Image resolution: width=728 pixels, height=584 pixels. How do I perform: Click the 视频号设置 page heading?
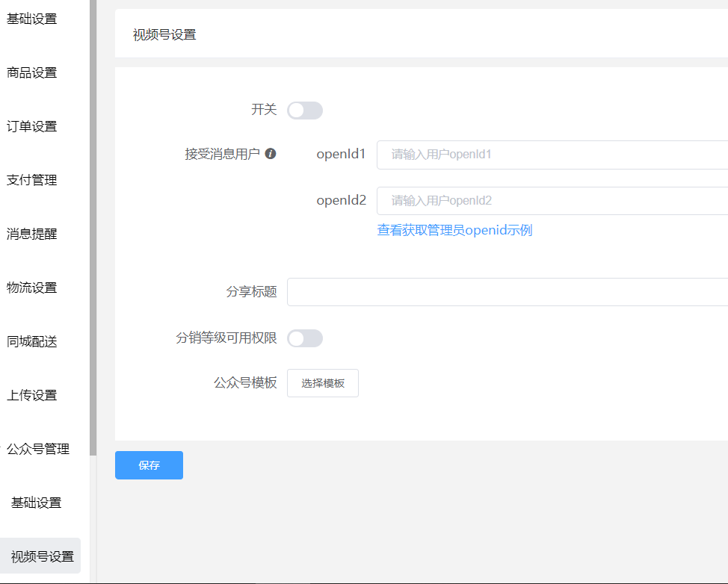(164, 35)
